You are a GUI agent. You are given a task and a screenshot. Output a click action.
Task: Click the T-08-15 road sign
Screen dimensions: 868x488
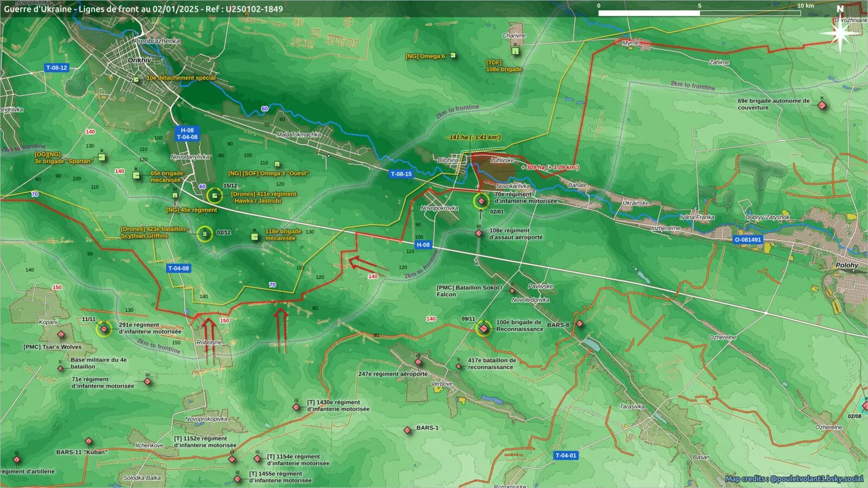(401, 174)
